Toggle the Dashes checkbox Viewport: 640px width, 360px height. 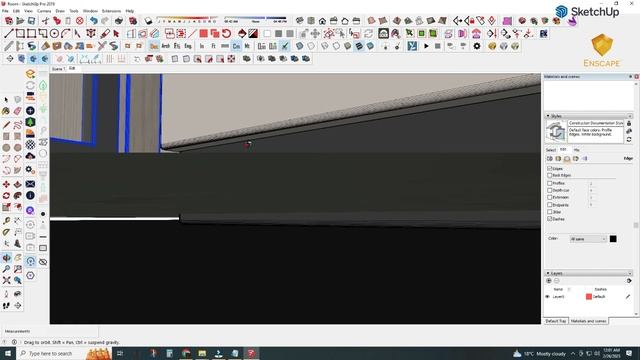549,219
